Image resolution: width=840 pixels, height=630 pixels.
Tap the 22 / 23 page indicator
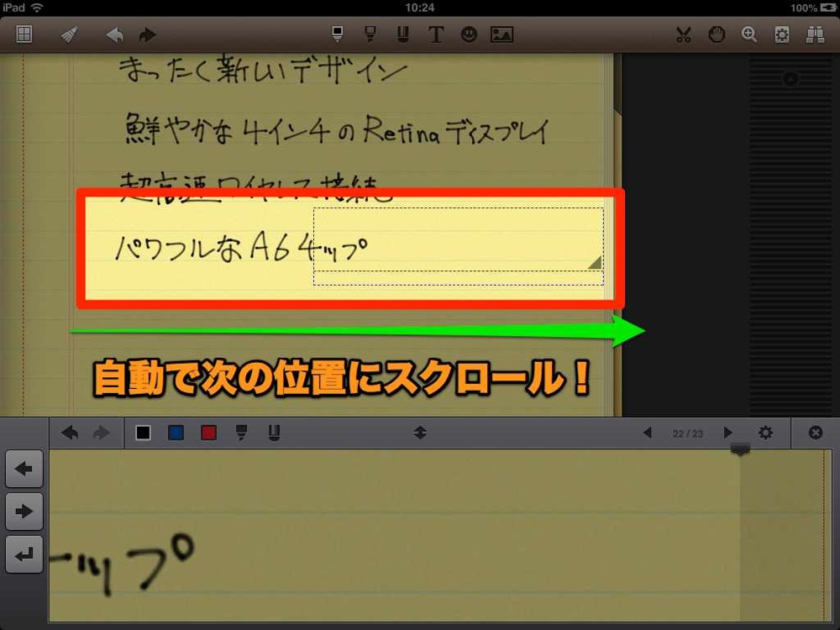click(688, 433)
